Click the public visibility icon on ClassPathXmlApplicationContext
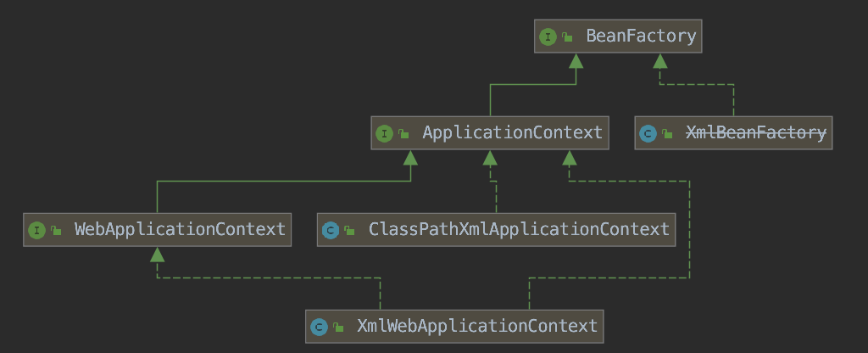 350,231
